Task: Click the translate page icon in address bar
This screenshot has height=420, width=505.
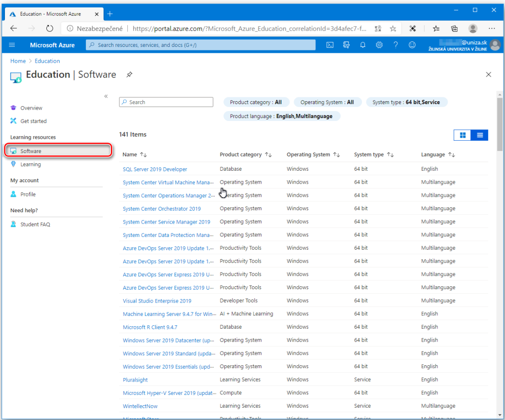Action: tap(378, 29)
